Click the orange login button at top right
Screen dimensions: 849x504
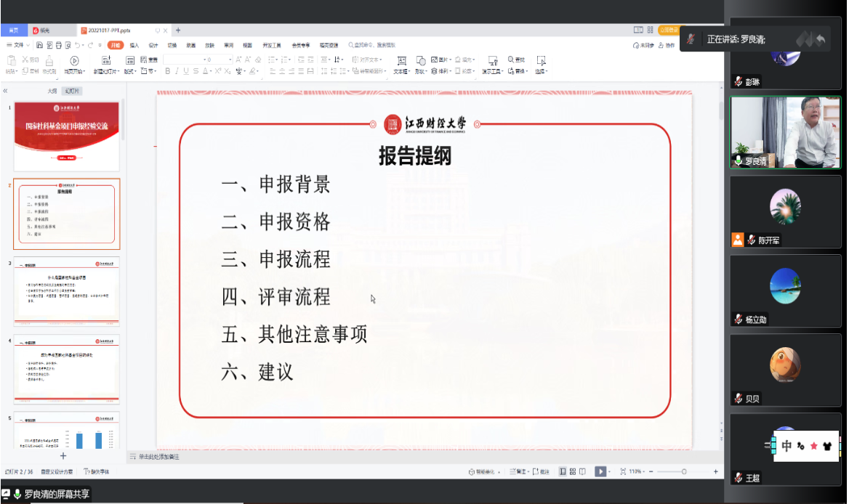point(667,31)
